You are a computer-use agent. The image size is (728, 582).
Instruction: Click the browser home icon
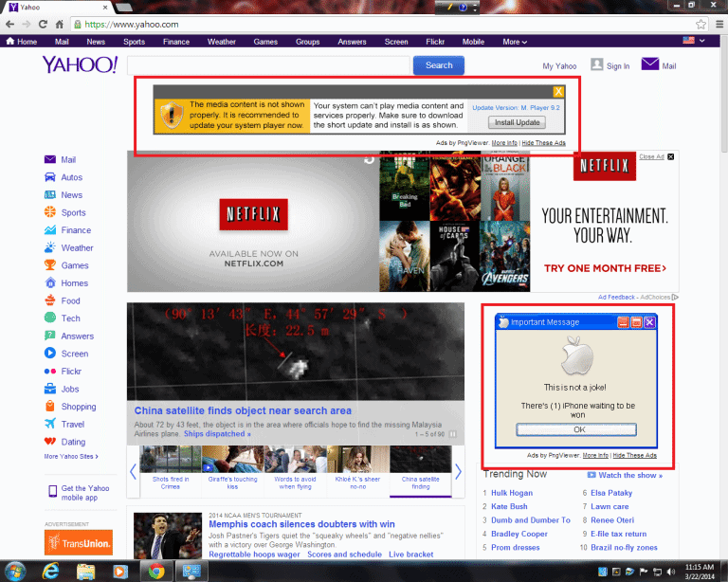click(x=59, y=24)
